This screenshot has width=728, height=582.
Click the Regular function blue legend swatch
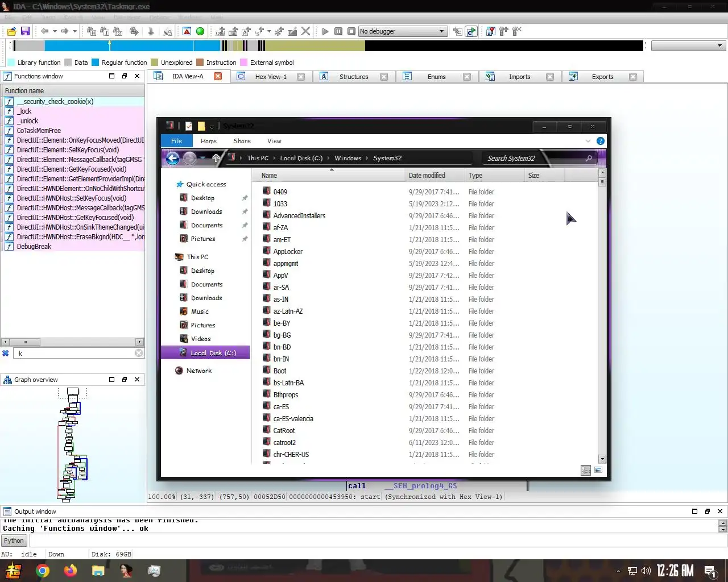point(96,63)
